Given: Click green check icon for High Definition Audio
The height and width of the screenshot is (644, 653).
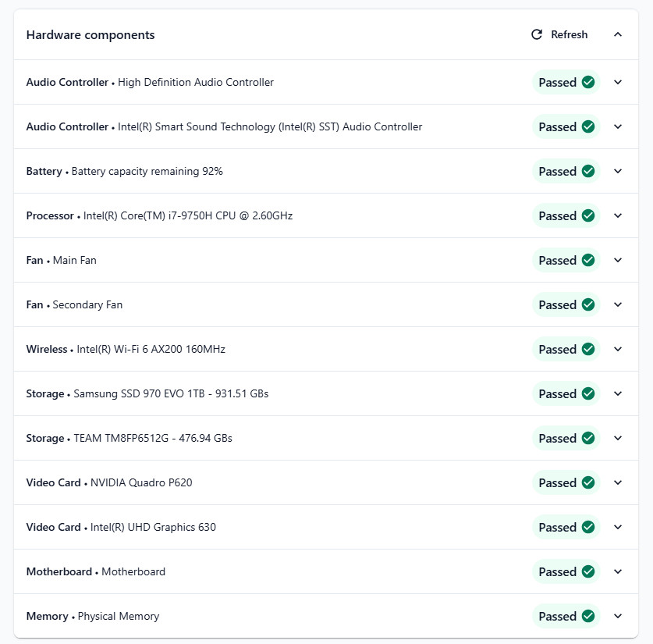Looking at the screenshot, I should (x=588, y=82).
